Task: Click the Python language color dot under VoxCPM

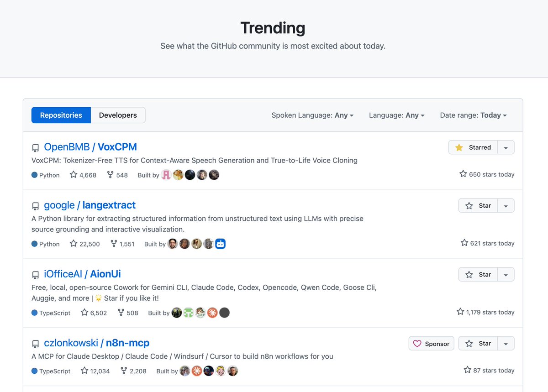Action: point(34,175)
